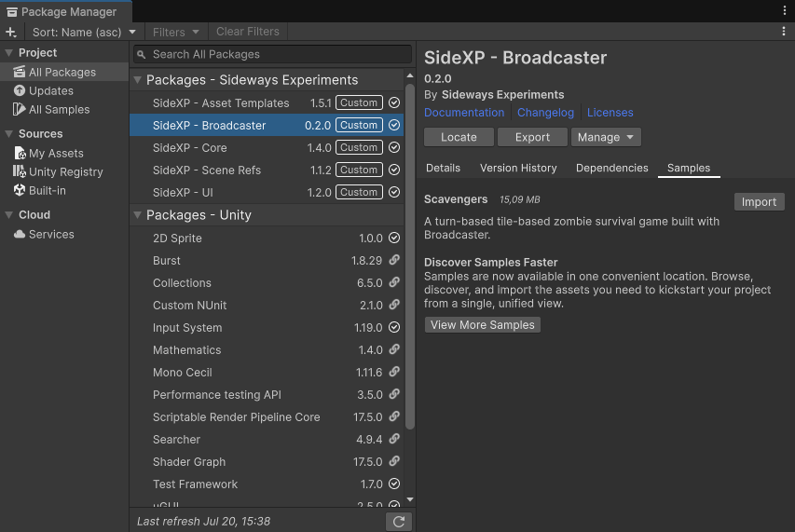Viewport: 795px width, 532px height.
Task: Select the Input System package
Action: coord(267,327)
